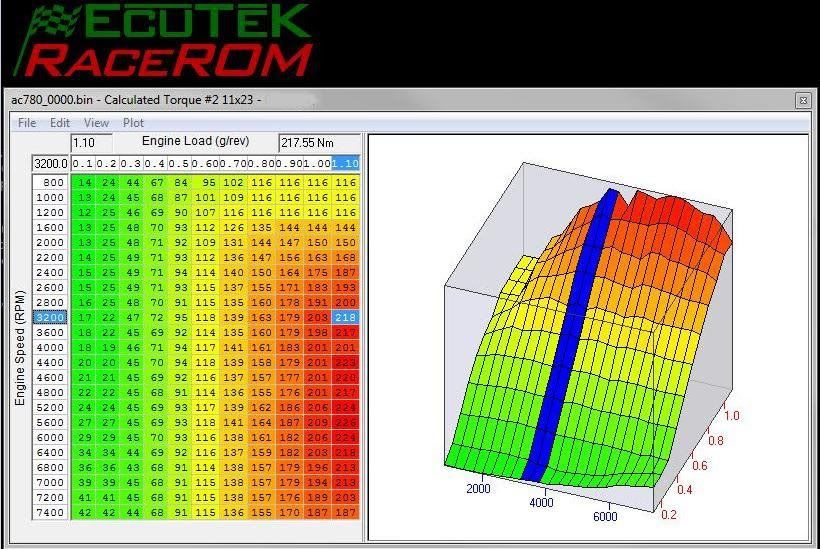
Task: Open the View menu
Action: [96, 123]
